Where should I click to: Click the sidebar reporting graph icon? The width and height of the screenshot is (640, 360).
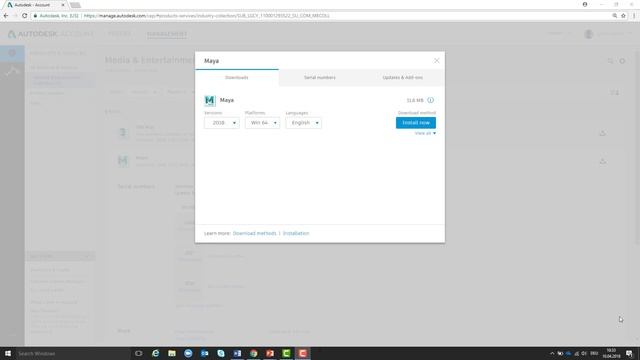click(12, 71)
